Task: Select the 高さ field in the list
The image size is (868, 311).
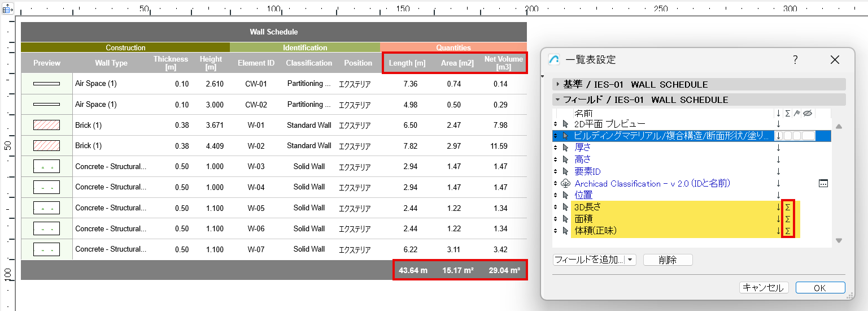Action: coord(582,159)
